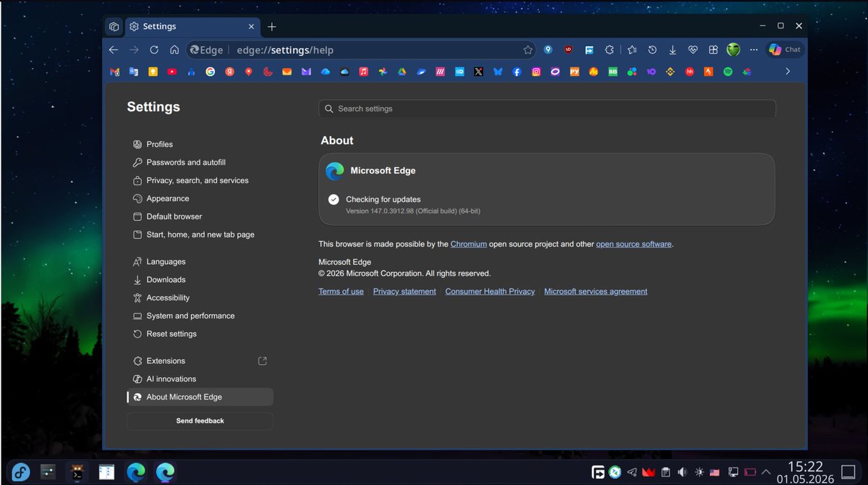Open the Spotify bookmark

(728, 72)
